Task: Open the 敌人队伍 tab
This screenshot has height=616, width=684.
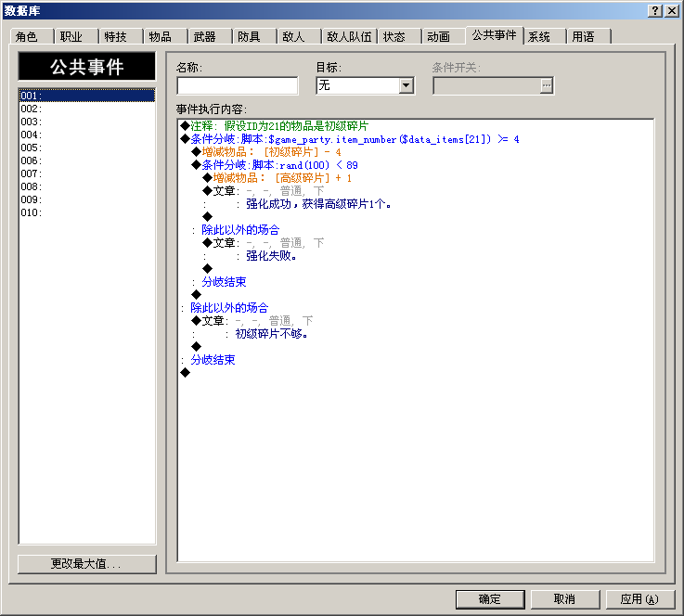Action: (349, 37)
